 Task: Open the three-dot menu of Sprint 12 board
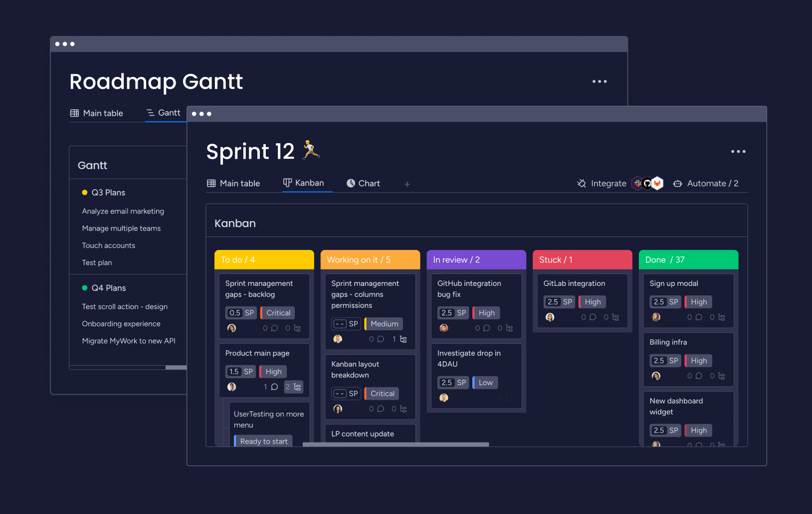tap(738, 151)
